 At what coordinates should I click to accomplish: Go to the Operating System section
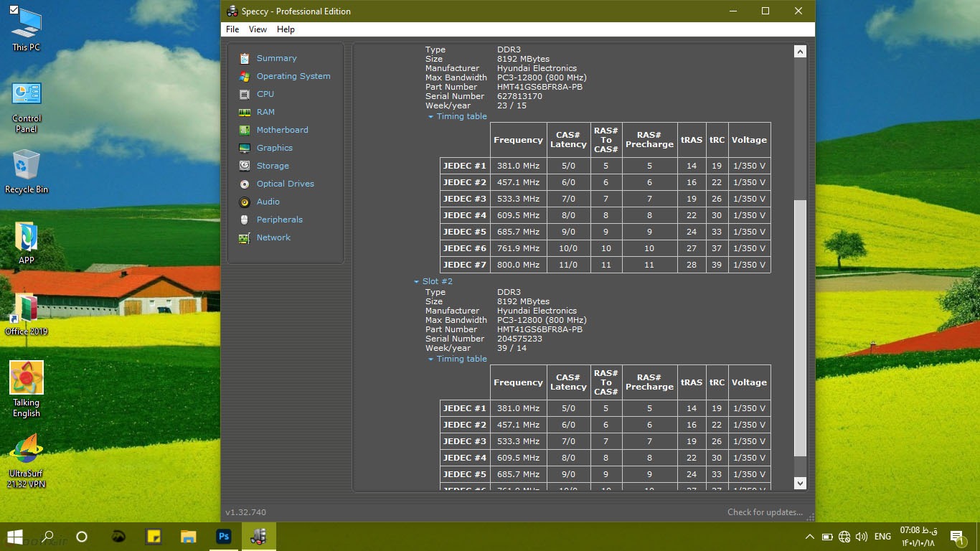click(293, 76)
